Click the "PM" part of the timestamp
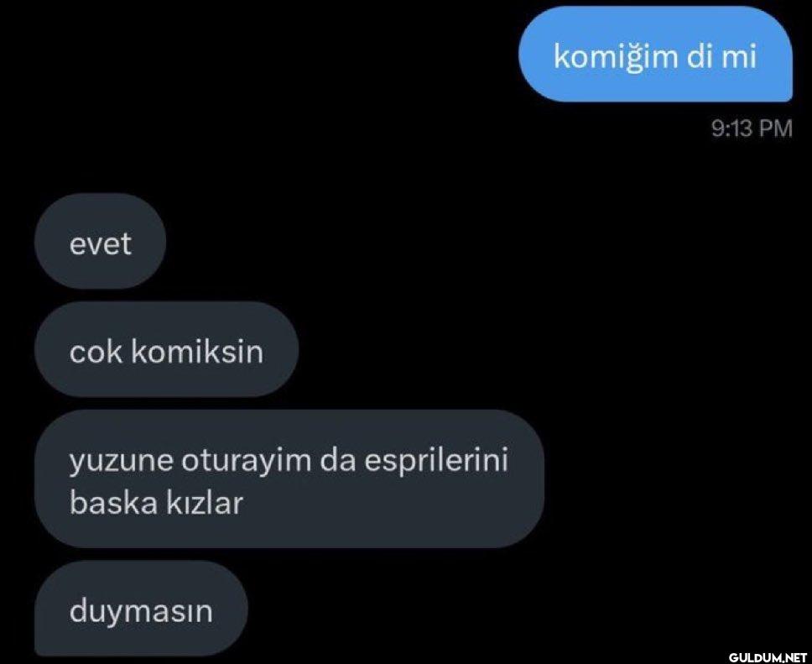The image size is (812, 664). click(776, 128)
